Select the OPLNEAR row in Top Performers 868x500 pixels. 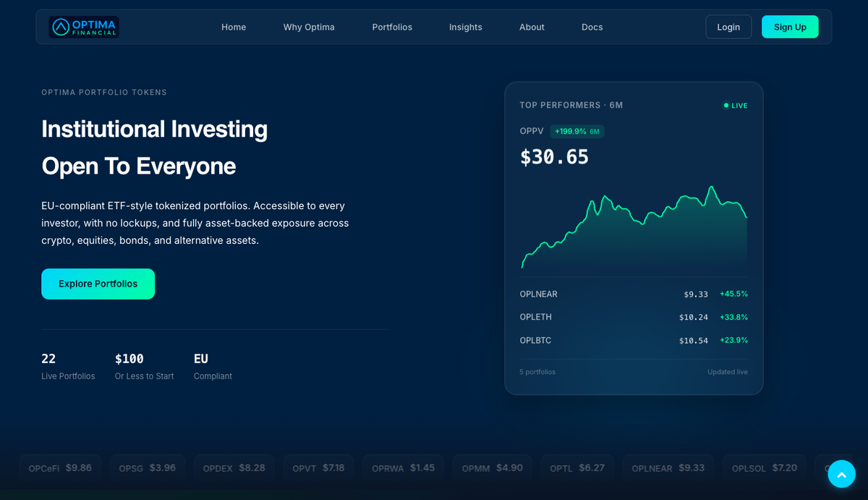tap(634, 294)
